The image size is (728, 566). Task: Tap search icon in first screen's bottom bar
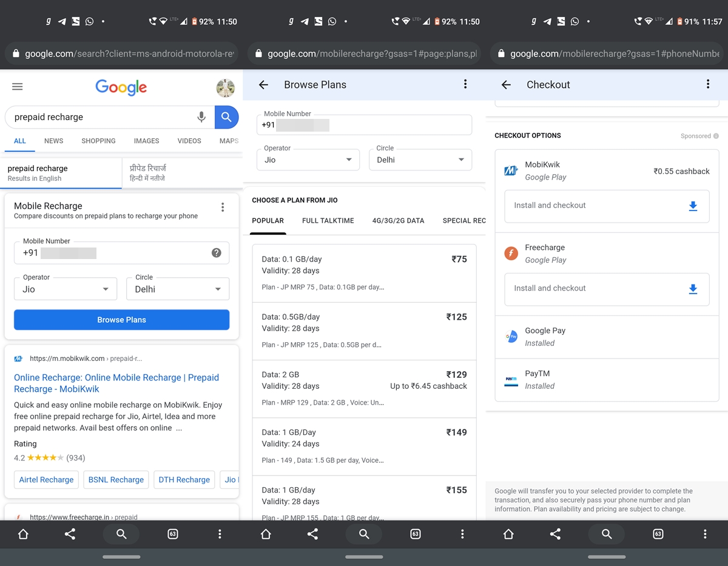click(x=121, y=534)
